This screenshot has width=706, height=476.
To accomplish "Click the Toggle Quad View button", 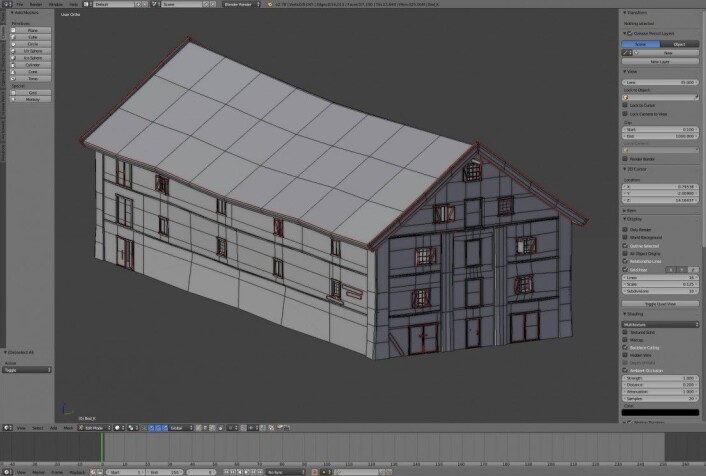I will pos(660,304).
